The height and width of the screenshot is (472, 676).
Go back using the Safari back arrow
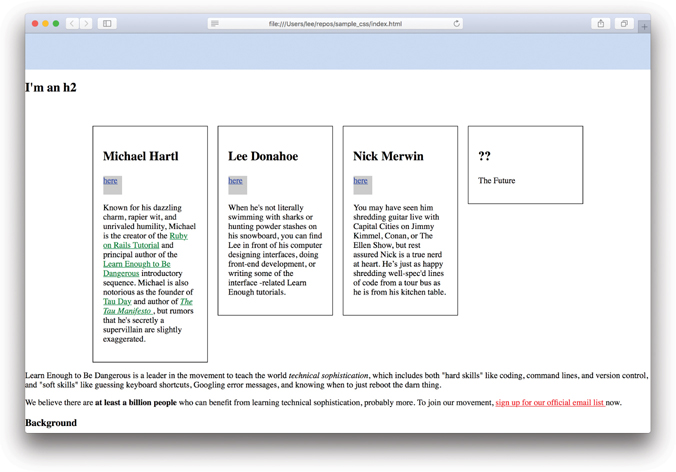pos(72,23)
